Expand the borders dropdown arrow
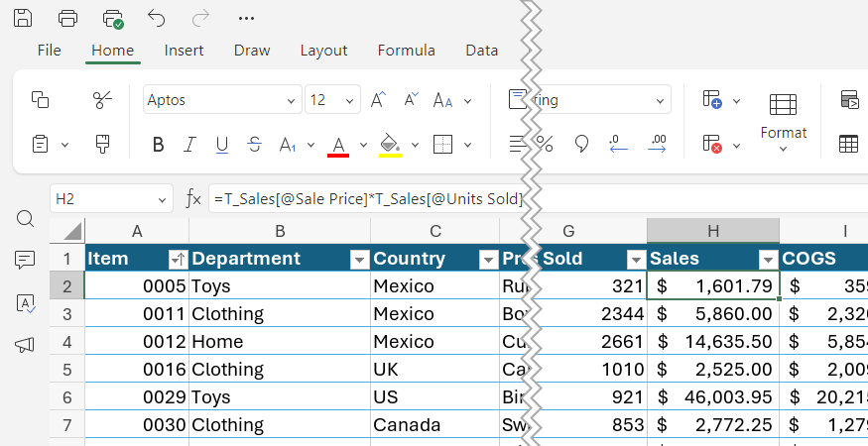Screen dimensions: 868x446 pyautogui.click(x=468, y=146)
